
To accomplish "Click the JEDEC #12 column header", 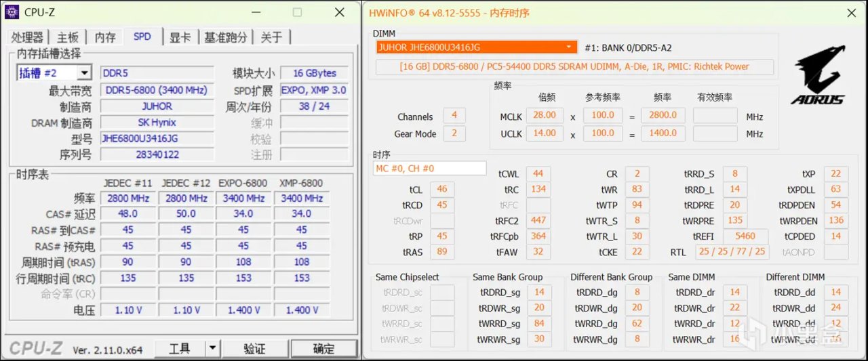I will coord(186,183).
